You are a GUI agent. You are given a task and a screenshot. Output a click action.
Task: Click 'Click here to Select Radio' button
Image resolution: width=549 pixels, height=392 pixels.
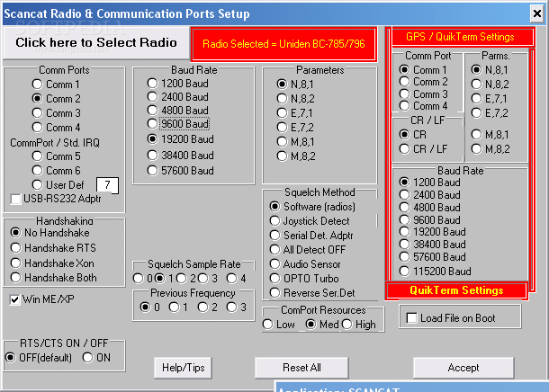tap(96, 43)
